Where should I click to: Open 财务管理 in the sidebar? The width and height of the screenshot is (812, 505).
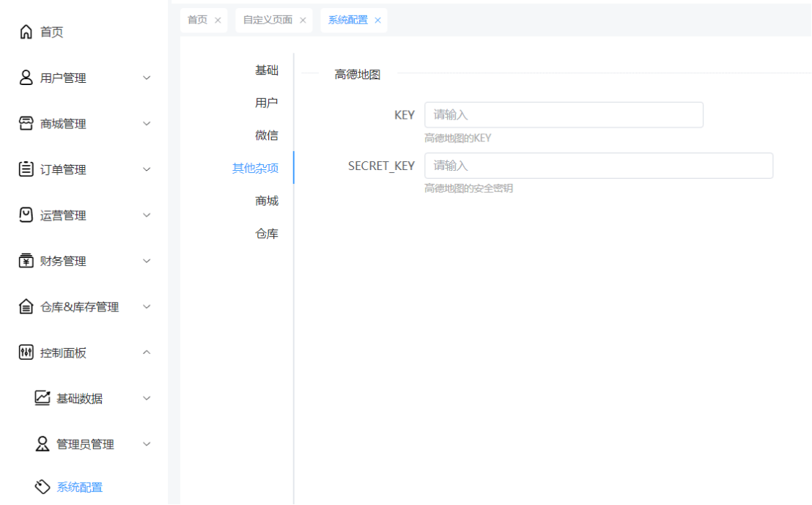point(63,260)
